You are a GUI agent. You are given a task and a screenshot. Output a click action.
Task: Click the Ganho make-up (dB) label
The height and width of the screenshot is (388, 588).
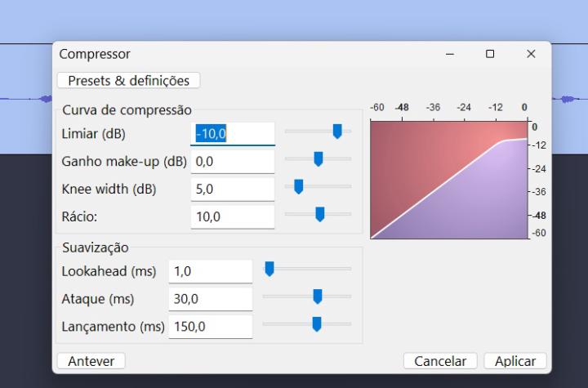click(124, 162)
